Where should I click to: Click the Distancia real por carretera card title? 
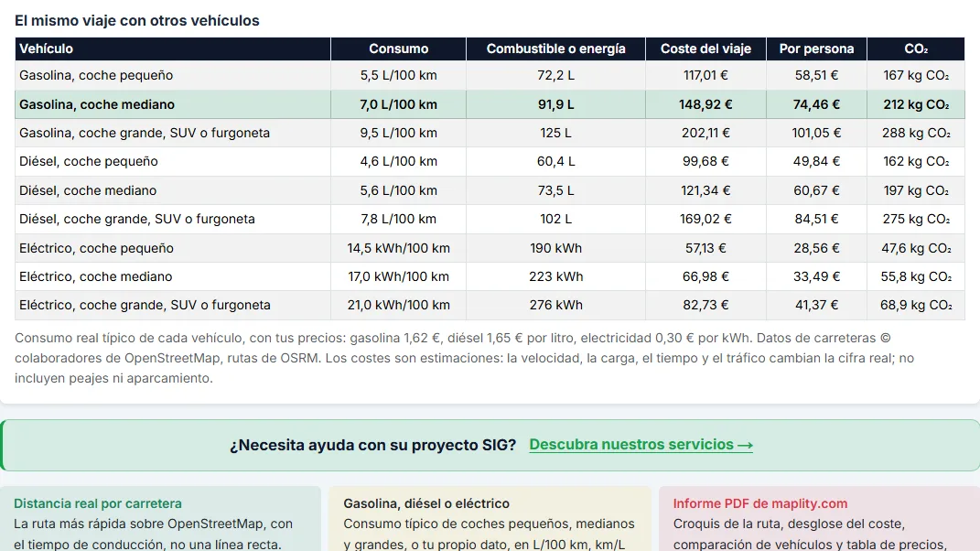pos(98,503)
